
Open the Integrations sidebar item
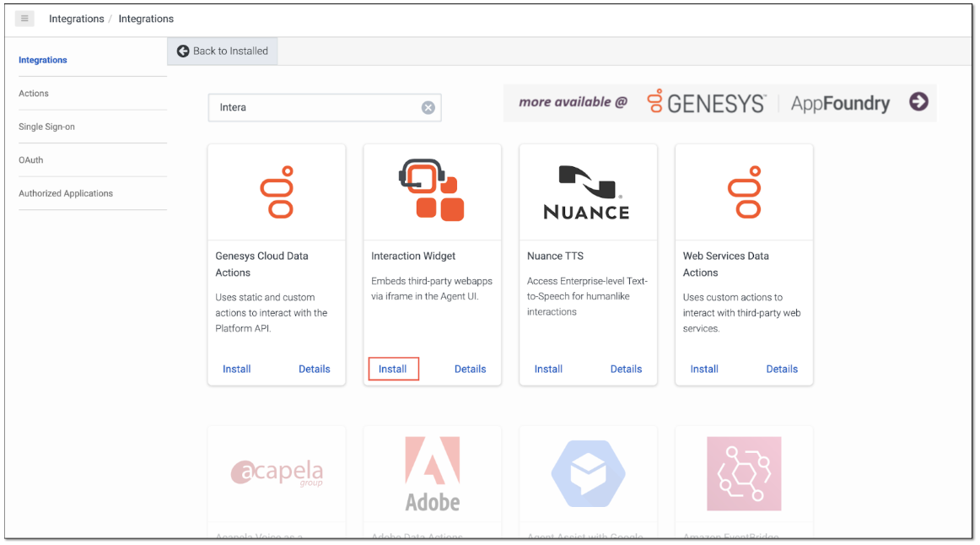point(42,60)
